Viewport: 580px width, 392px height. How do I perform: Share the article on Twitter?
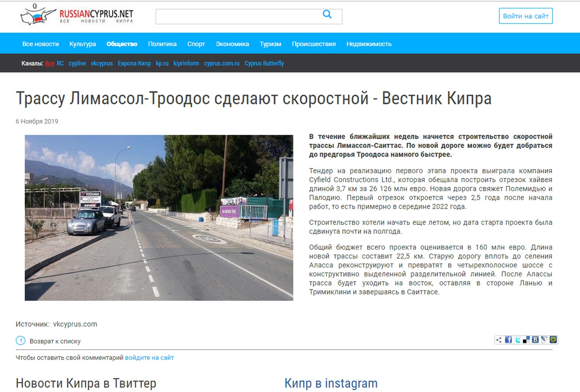pyautogui.click(x=518, y=340)
